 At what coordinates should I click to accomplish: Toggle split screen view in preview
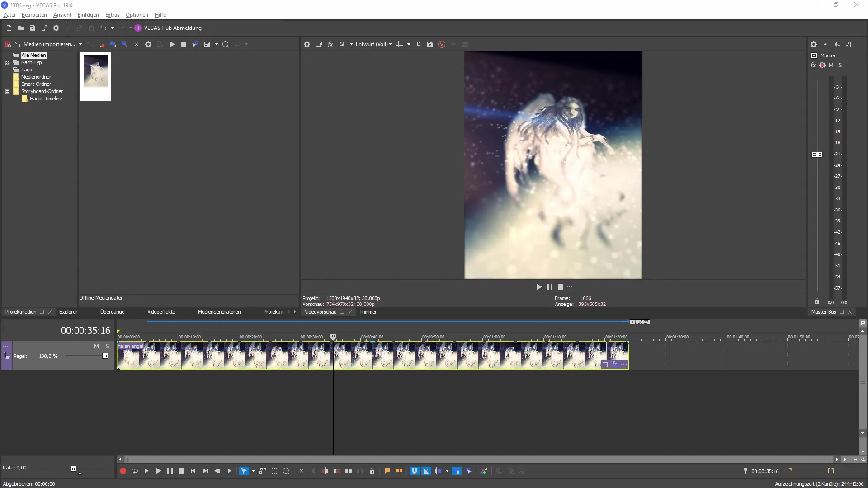pyautogui.click(x=342, y=44)
